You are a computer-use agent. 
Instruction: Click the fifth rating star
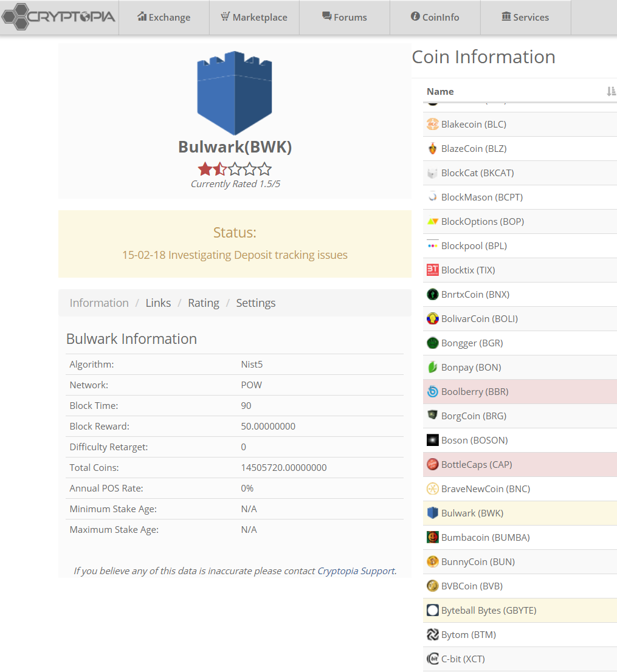265,170
